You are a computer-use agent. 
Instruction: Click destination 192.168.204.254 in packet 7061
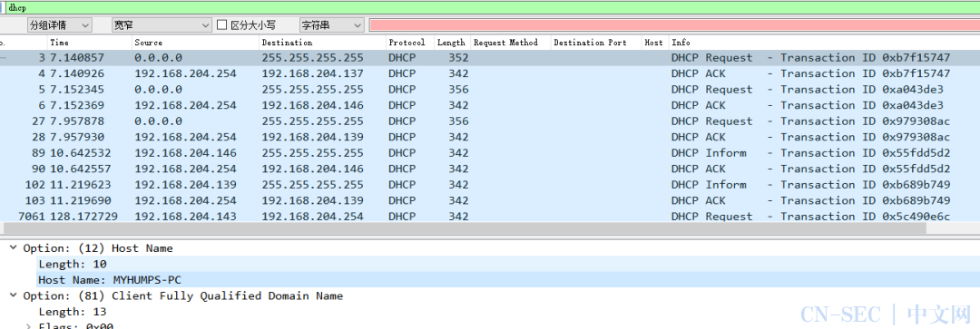pos(312,216)
